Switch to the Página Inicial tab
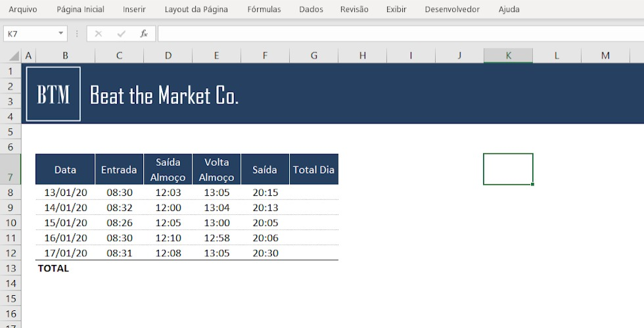The width and height of the screenshot is (644, 328). [x=80, y=9]
